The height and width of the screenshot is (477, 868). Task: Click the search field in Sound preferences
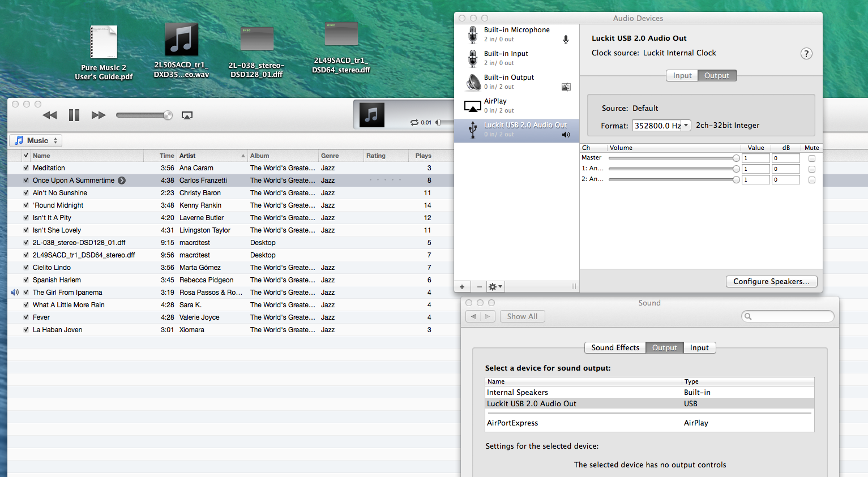788,316
